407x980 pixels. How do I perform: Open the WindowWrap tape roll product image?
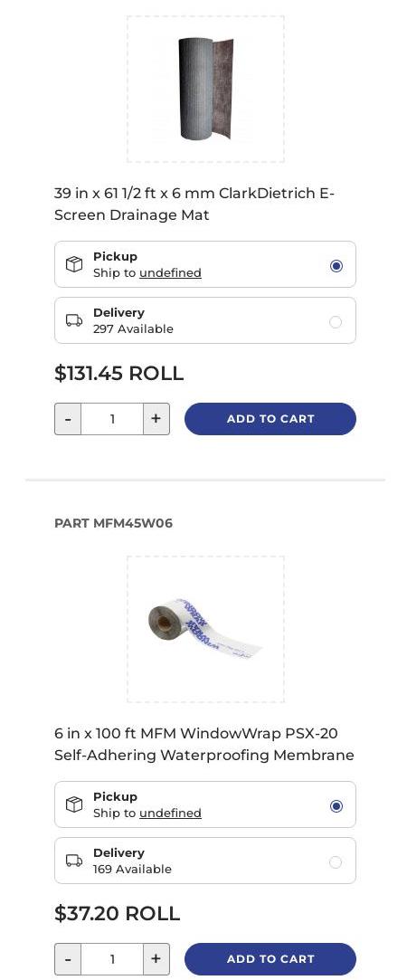click(x=205, y=629)
